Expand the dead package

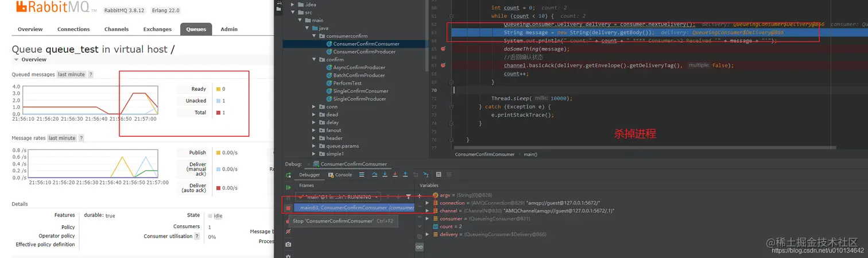coord(315,114)
